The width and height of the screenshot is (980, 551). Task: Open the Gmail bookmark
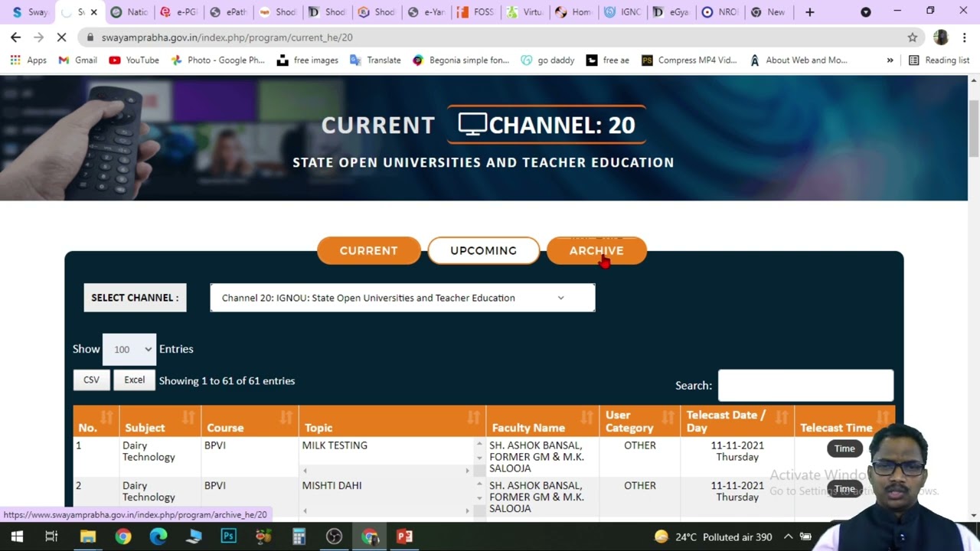(79, 60)
